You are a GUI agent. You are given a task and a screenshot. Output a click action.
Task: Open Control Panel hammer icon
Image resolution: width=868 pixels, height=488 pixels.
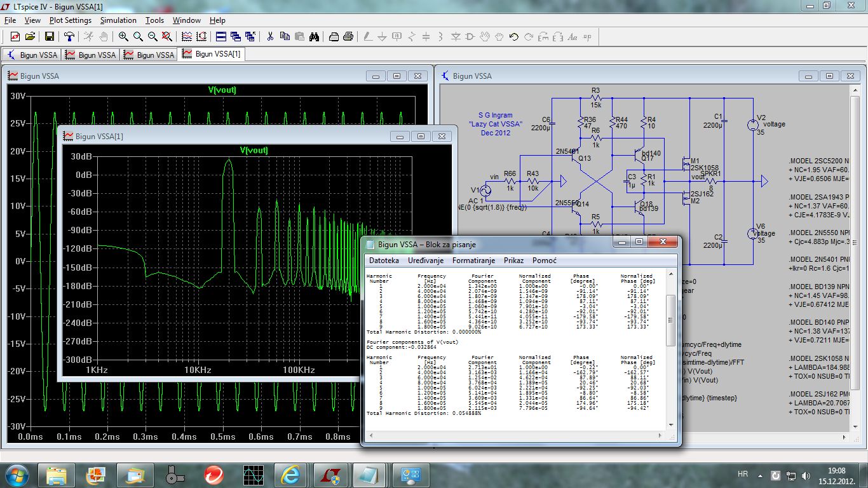[69, 36]
